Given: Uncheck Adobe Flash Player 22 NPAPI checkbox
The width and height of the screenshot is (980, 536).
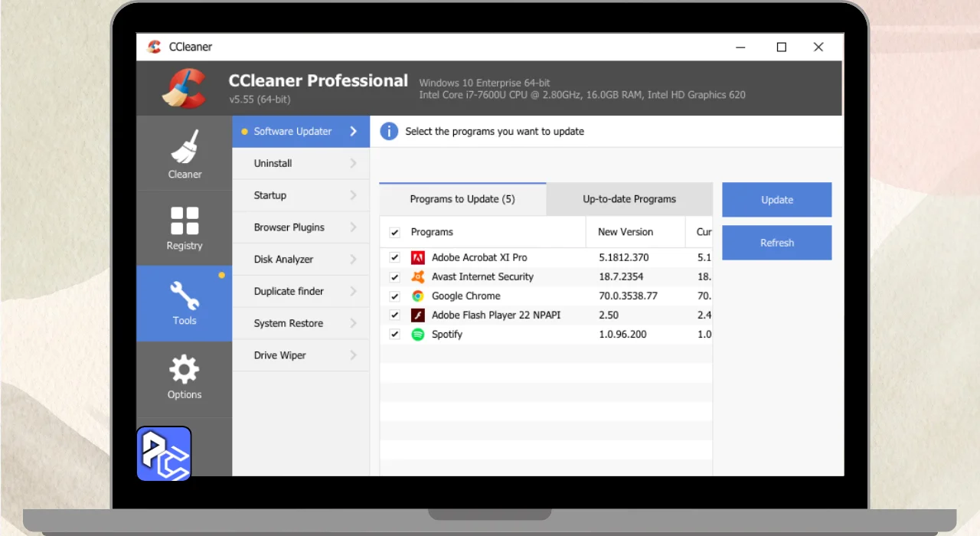Looking at the screenshot, I should tap(395, 315).
